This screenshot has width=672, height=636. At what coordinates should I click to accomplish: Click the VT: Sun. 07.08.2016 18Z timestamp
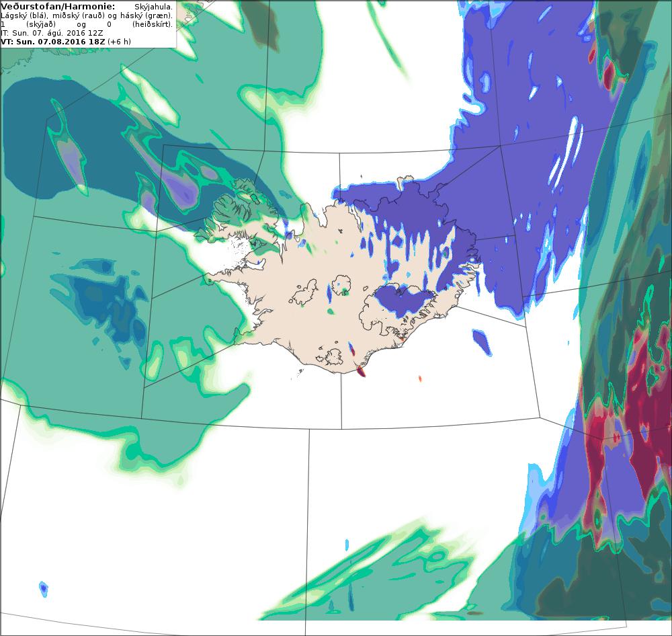[66, 42]
